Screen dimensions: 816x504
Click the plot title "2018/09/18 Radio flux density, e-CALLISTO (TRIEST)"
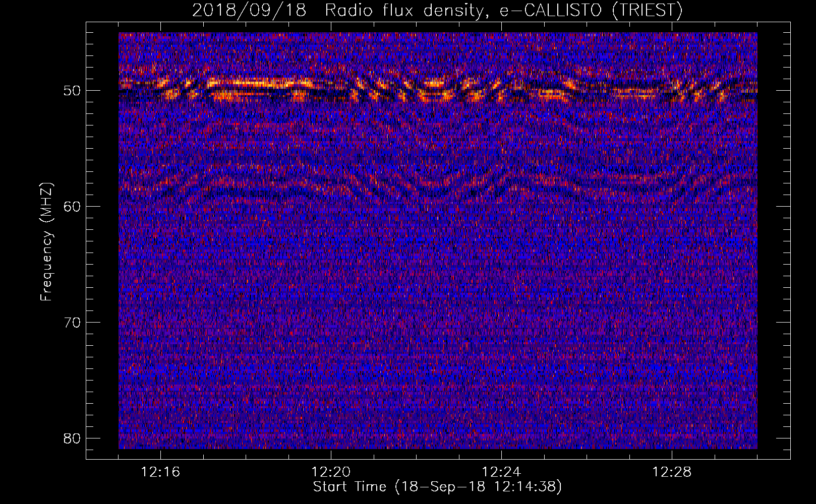tap(437, 10)
